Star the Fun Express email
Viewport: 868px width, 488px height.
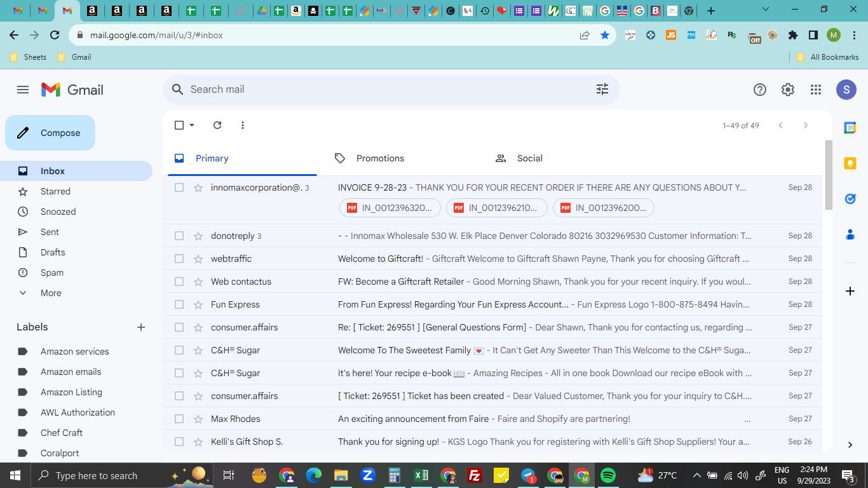(x=198, y=304)
